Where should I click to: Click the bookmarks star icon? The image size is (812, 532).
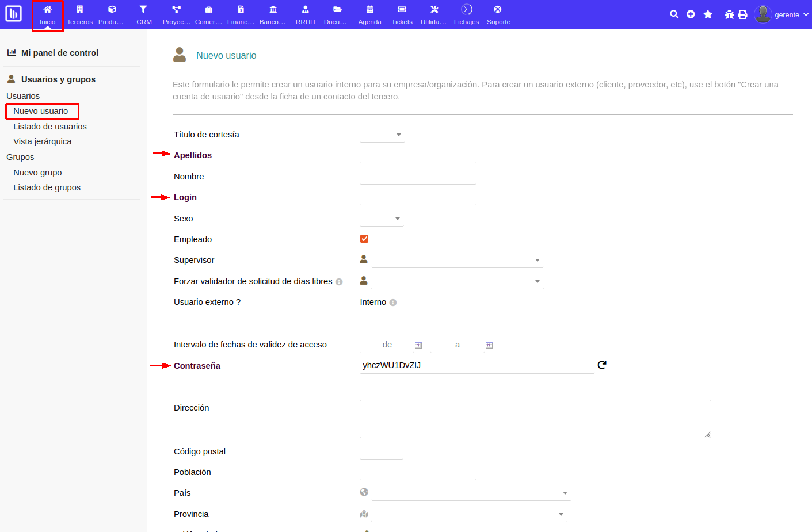(x=708, y=14)
